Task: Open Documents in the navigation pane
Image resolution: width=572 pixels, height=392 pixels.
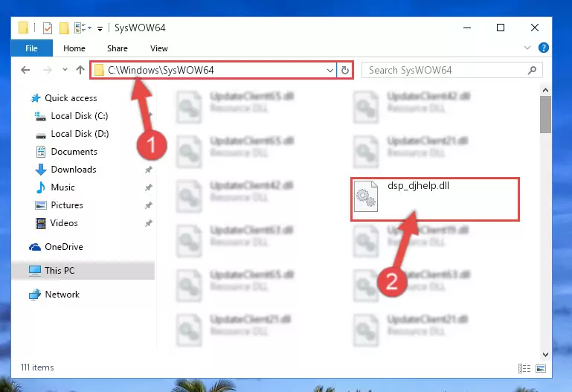Action: (x=74, y=152)
